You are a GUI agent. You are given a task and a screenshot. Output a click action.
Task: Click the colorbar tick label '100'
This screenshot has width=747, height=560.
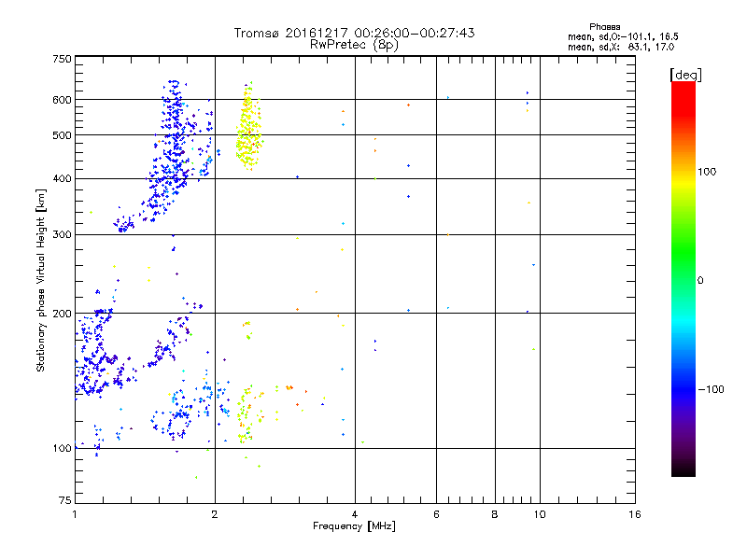[707, 172]
